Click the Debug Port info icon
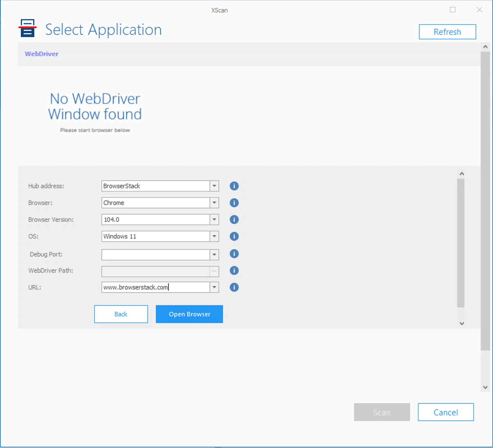 234,254
